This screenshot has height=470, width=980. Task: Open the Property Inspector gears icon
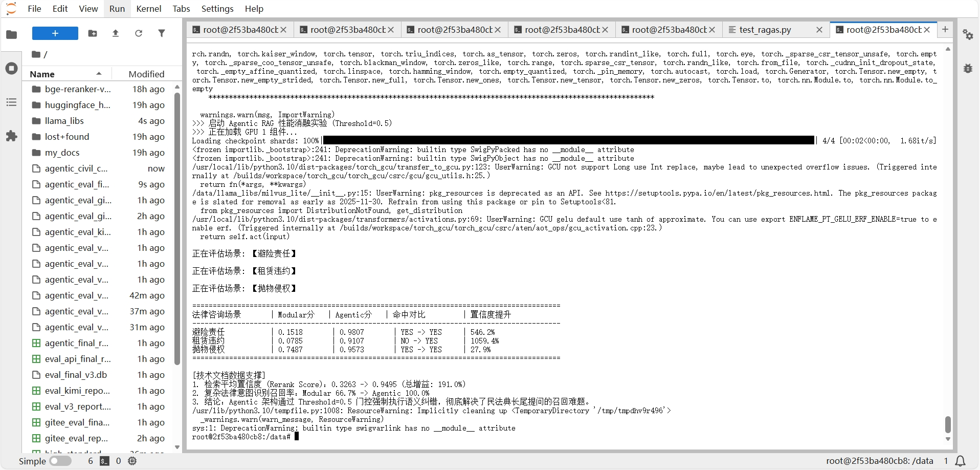(x=968, y=35)
